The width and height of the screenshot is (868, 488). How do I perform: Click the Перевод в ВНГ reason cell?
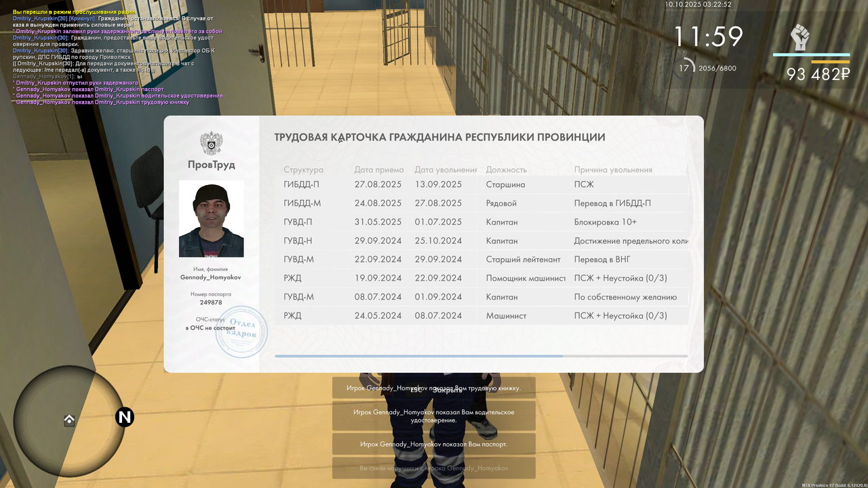[x=604, y=259]
